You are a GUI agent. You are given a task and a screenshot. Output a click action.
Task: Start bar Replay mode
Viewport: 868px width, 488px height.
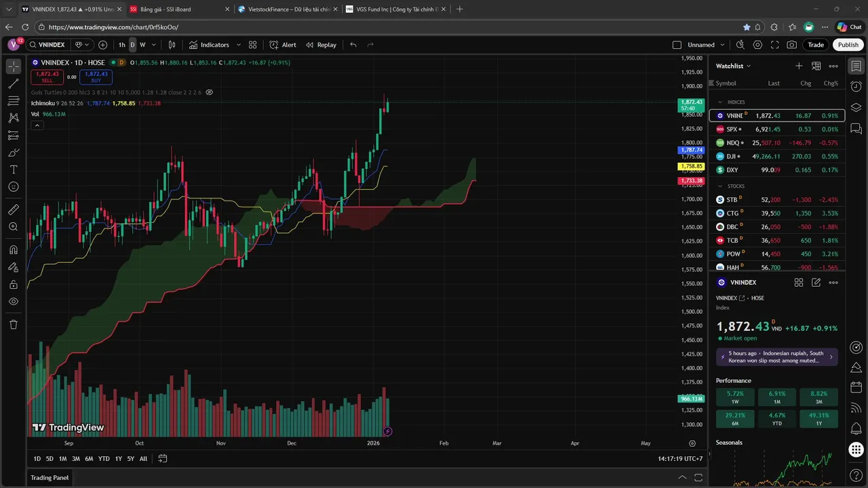pos(321,45)
